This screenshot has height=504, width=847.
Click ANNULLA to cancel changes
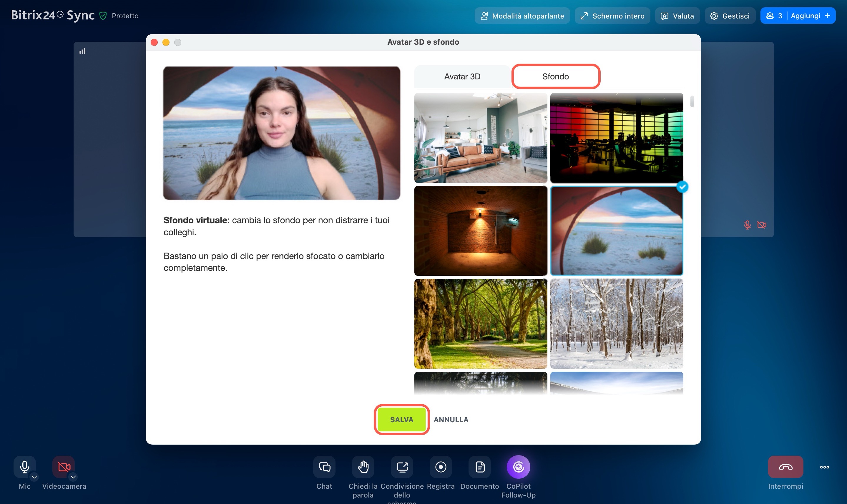[451, 420]
